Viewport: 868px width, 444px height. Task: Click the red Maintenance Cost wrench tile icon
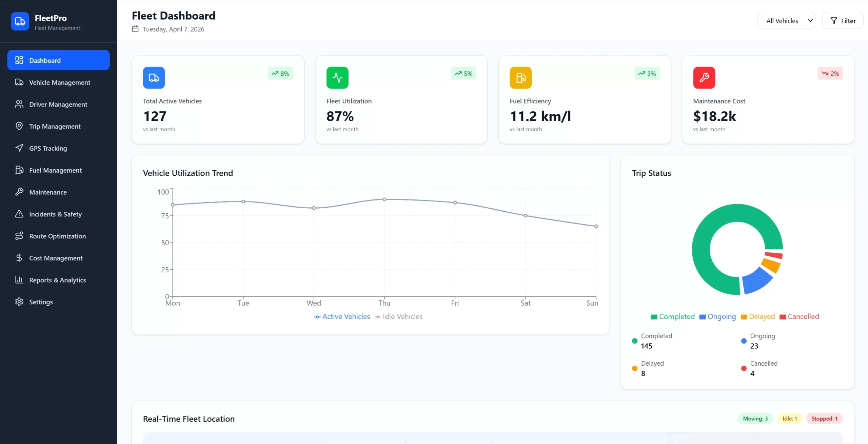click(704, 78)
